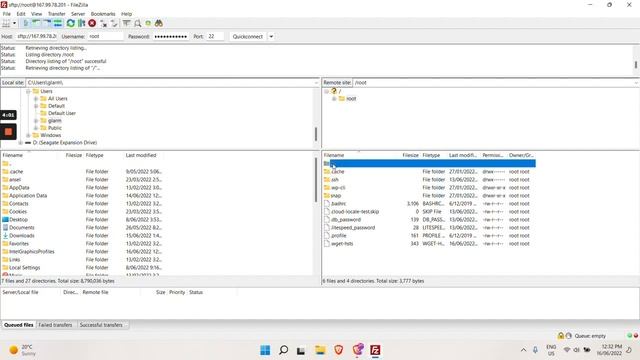The image size is (640, 360).
Task: Expand the remote root folder node
Action: (334, 99)
